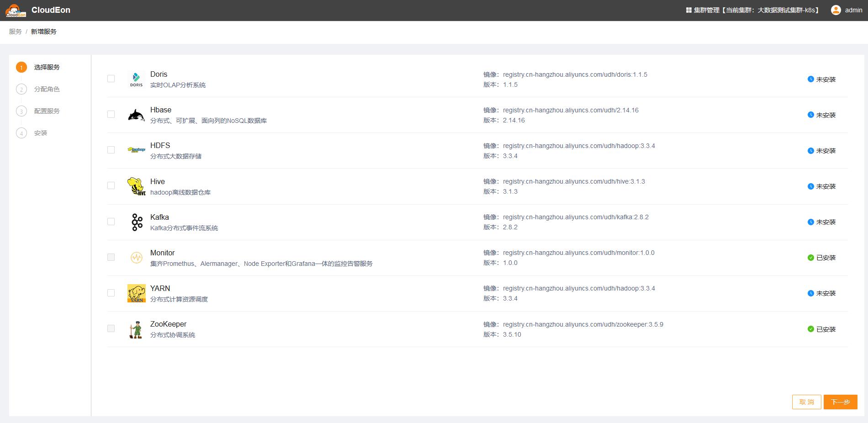Click step 4 number circle
Screen dimensions: 868x423
21,133
